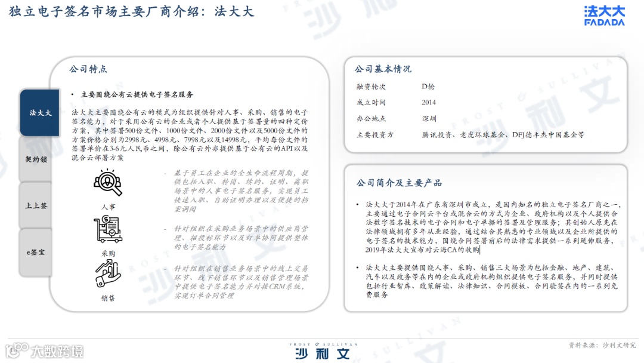This screenshot has height=363, width=644.
Task: Click the description beginning 针对组织在采购业务场景
Action: [241, 238]
